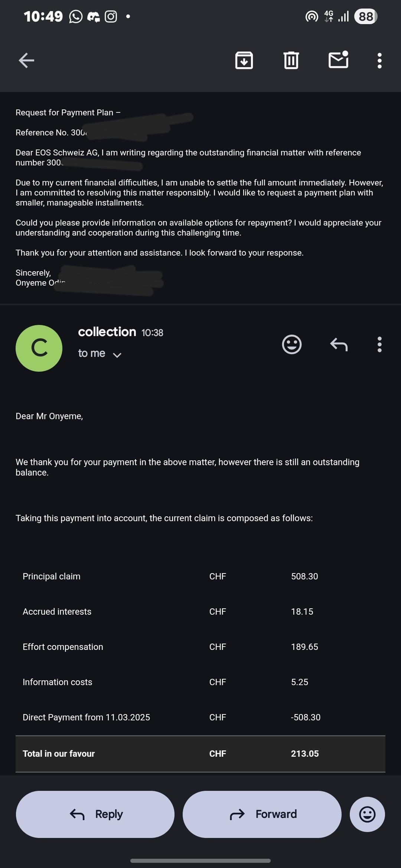Image resolution: width=401 pixels, height=868 pixels.
Task: Tap the green sender avatar 'C'
Action: [x=39, y=348]
